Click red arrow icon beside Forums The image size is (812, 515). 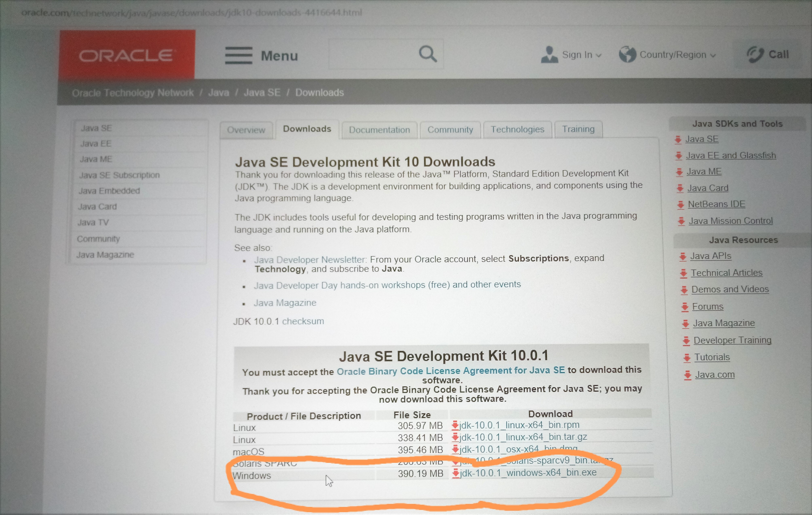[x=685, y=307]
